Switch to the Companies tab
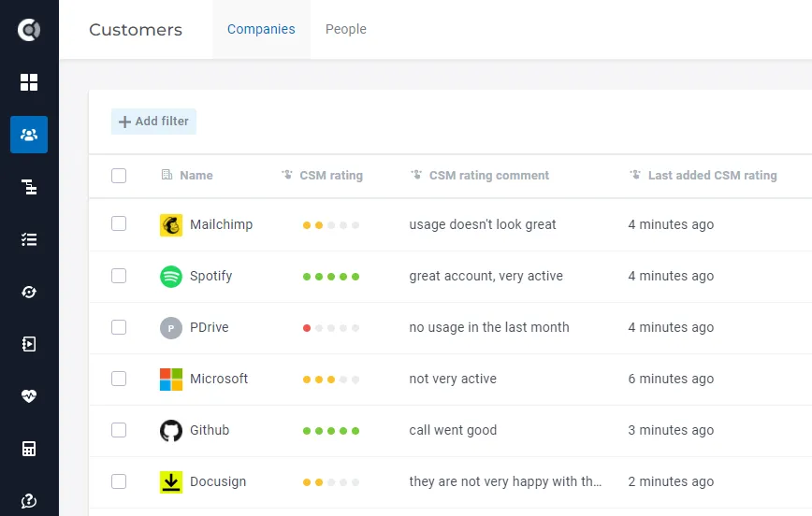Image resolution: width=812 pixels, height=516 pixels. pos(261,29)
